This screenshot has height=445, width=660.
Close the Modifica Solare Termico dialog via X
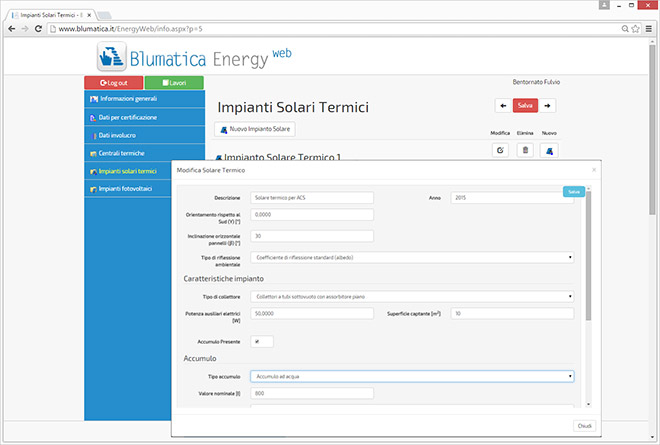click(594, 170)
